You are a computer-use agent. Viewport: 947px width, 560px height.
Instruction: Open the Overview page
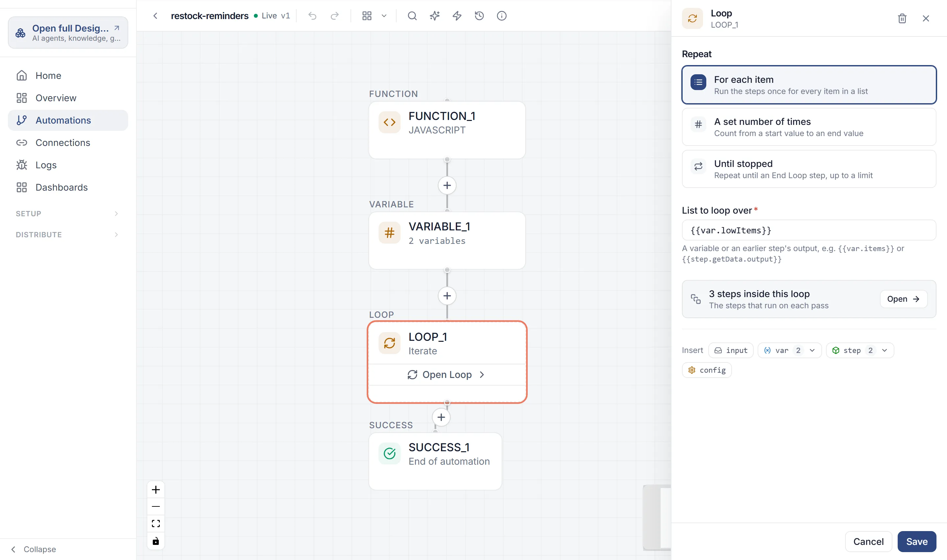click(x=68, y=98)
